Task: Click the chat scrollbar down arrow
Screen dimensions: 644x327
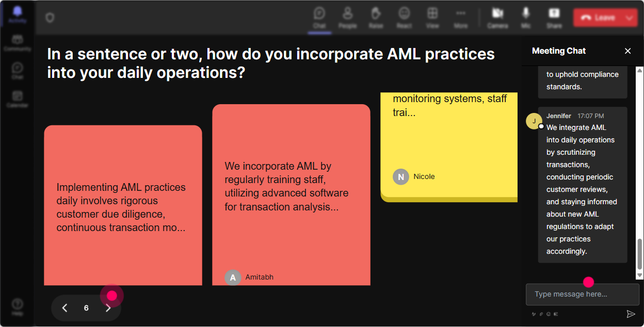Action: click(640, 276)
